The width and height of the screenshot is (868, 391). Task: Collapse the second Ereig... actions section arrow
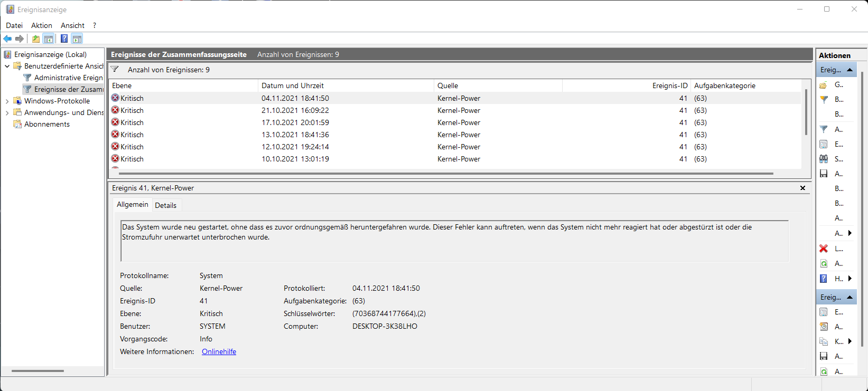[x=850, y=297]
